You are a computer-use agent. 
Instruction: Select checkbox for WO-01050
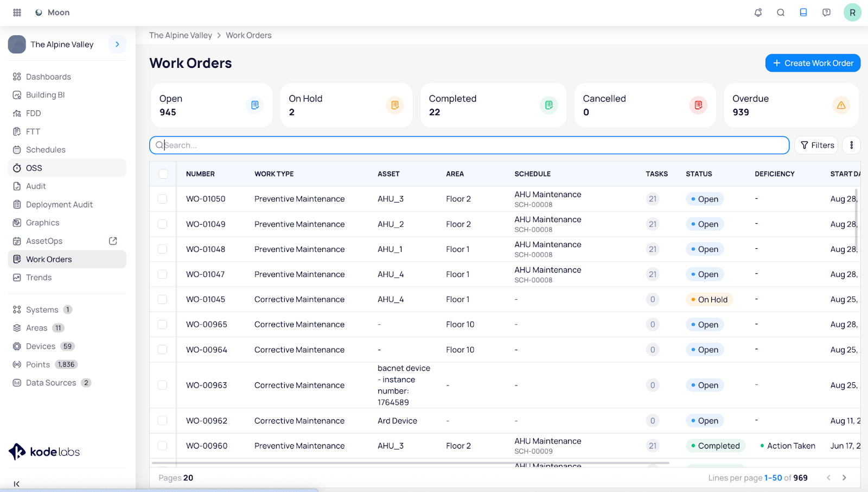point(162,199)
